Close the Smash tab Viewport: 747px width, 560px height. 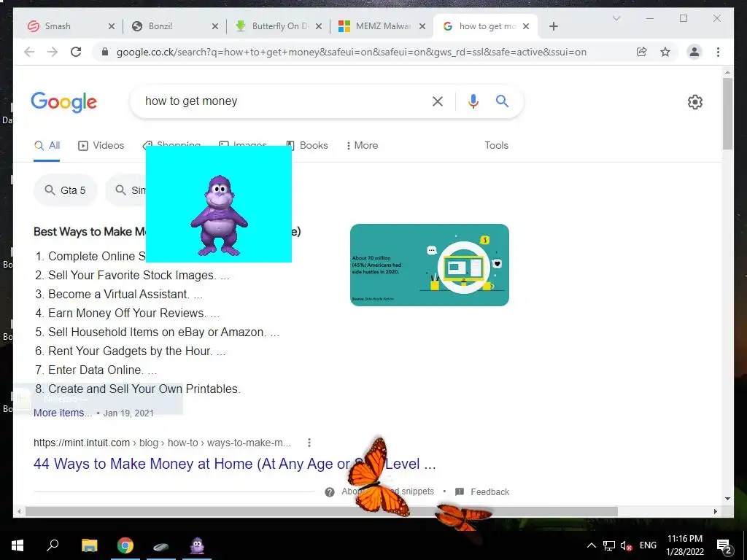point(112,26)
